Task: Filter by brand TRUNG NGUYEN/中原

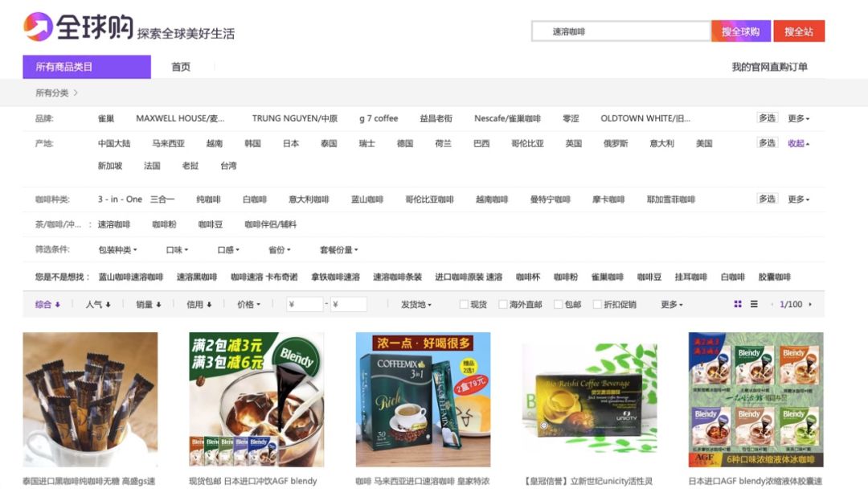Action: click(x=295, y=118)
